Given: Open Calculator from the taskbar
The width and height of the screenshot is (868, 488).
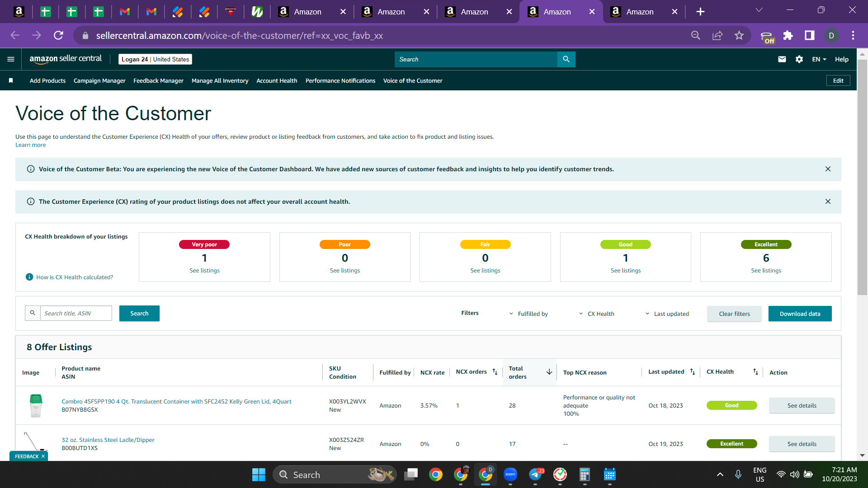Looking at the screenshot, I should tap(585, 474).
